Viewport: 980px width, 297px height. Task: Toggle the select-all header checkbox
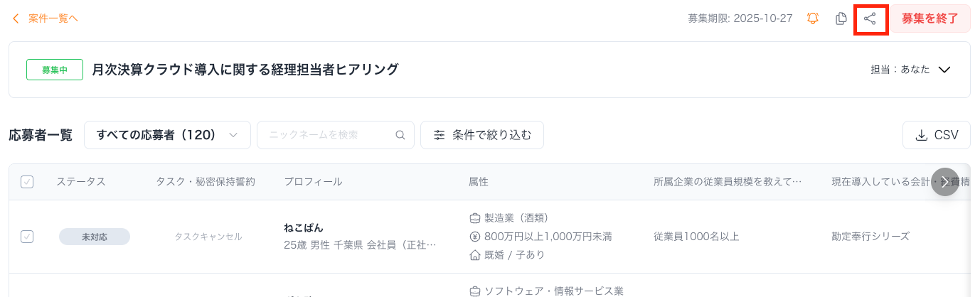tap(27, 182)
